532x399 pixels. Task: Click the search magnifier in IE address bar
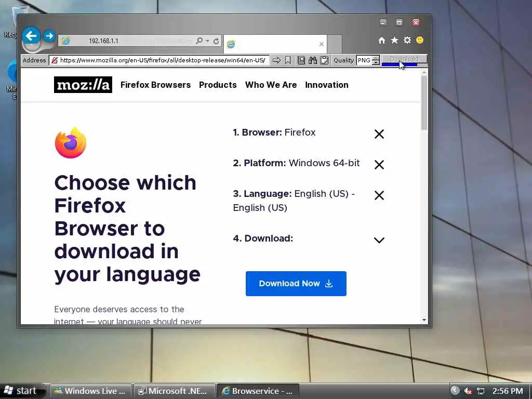[199, 41]
